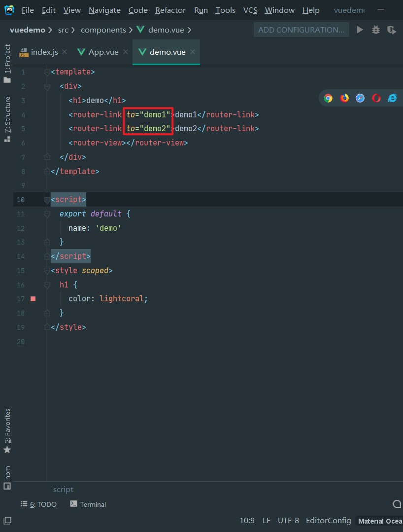This screenshot has width=403, height=532.
Task: Open the Tools menu
Action: [226, 10]
